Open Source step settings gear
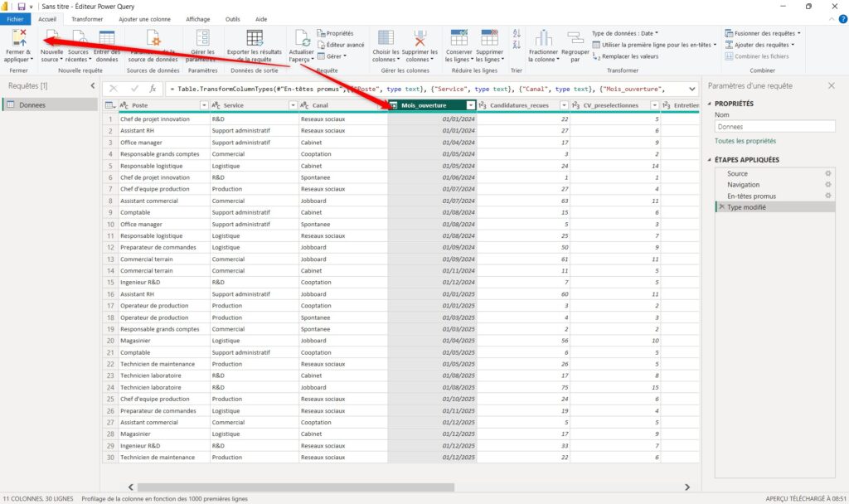Image resolution: width=849 pixels, height=504 pixels. tap(828, 173)
